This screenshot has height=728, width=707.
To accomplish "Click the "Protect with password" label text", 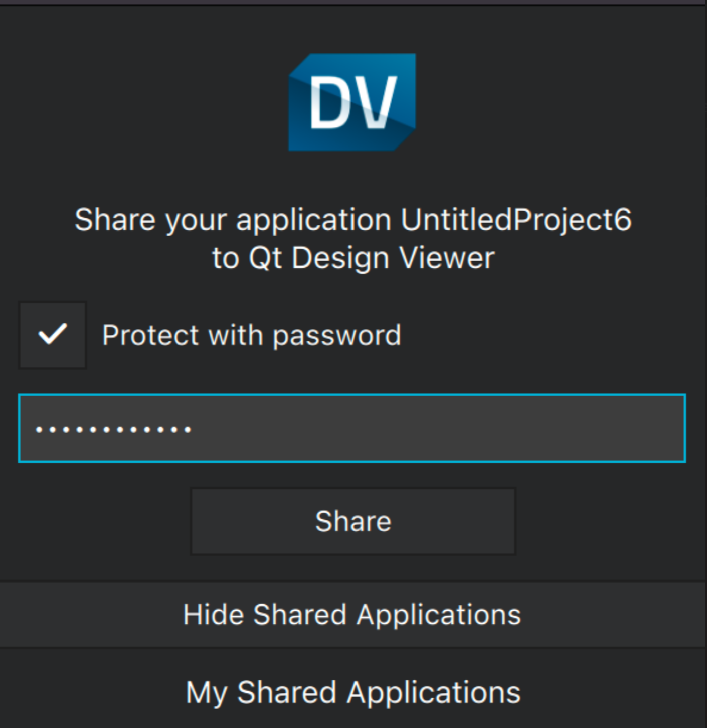I will coord(251,335).
